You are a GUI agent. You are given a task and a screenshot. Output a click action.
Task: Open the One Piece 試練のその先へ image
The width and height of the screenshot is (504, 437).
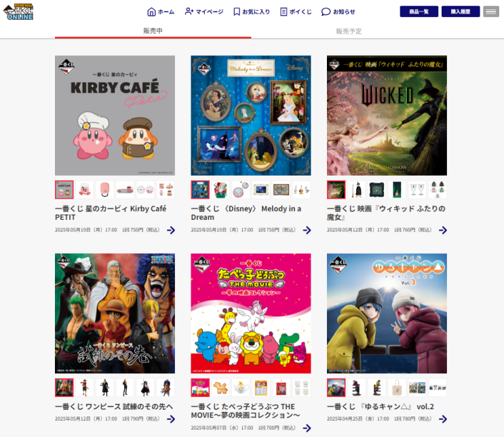pos(115,313)
